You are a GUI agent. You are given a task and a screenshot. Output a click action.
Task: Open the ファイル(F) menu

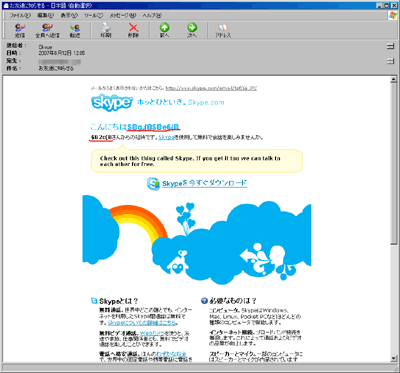[x=20, y=15]
